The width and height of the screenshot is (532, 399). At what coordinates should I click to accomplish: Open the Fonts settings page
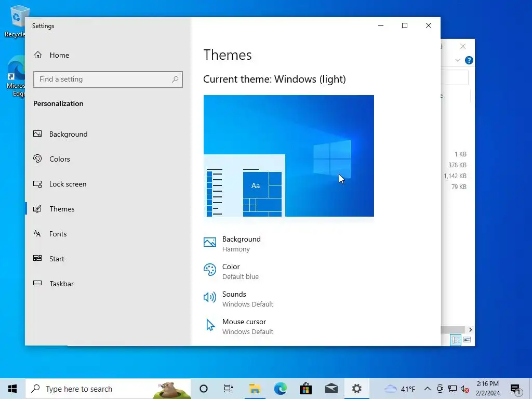pyautogui.click(x=50, y=234)
